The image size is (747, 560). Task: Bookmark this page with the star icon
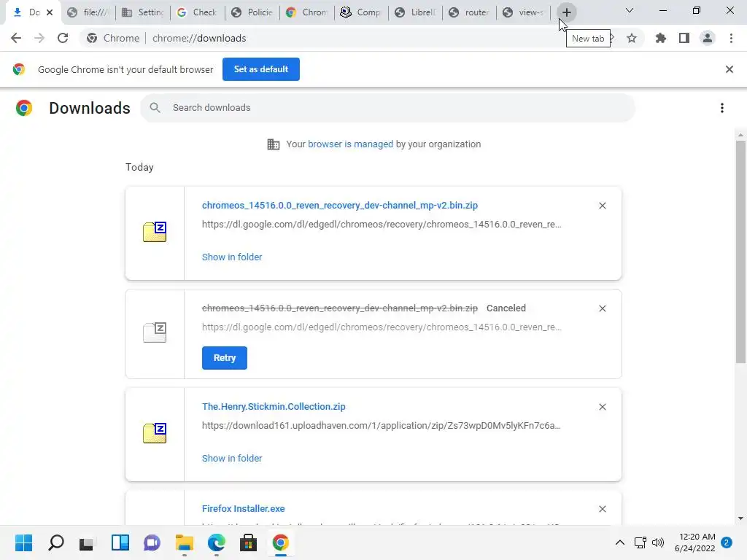coord(632,38)
